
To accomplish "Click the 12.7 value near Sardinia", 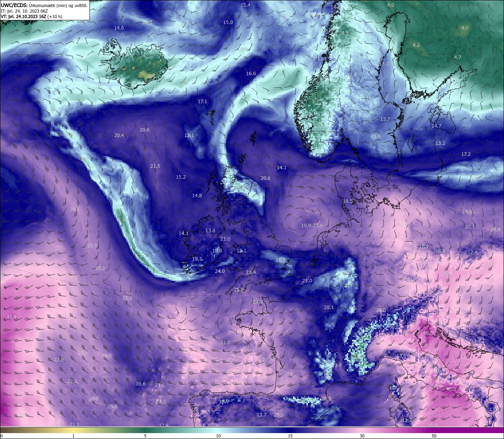I will click(x=407, y=420).
